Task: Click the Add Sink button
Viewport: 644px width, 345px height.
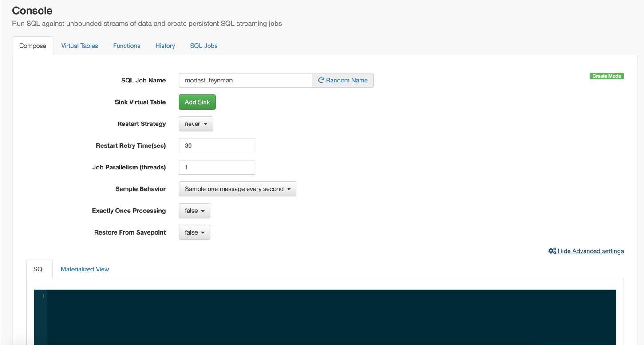Action: pos(197,102)
